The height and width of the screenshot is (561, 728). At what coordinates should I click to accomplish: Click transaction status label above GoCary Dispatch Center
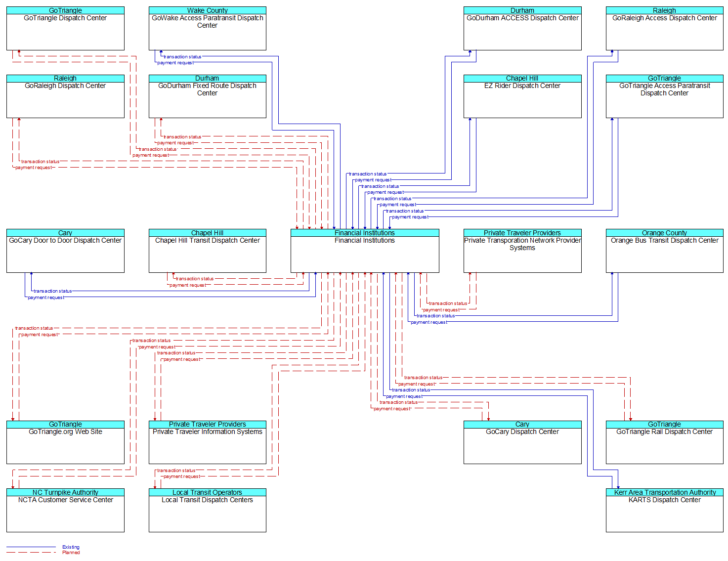pyautogui.click(x=399, y=402)
